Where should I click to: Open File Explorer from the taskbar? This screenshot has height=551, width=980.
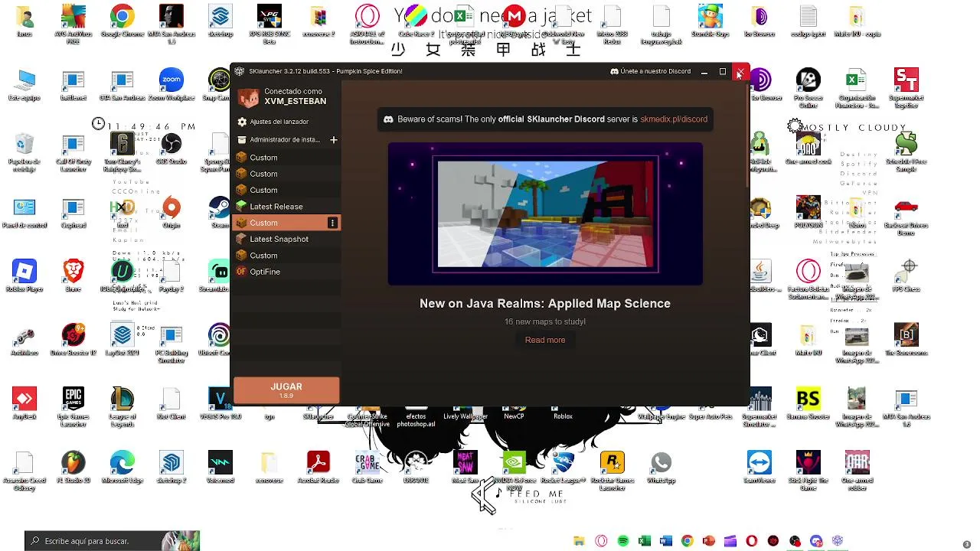580,541
